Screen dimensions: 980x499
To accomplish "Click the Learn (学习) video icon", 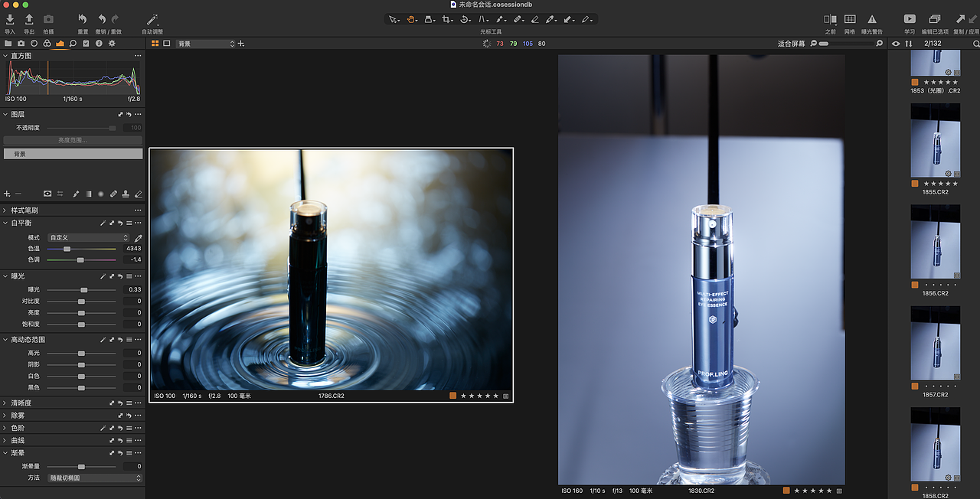I will point(910,19).
